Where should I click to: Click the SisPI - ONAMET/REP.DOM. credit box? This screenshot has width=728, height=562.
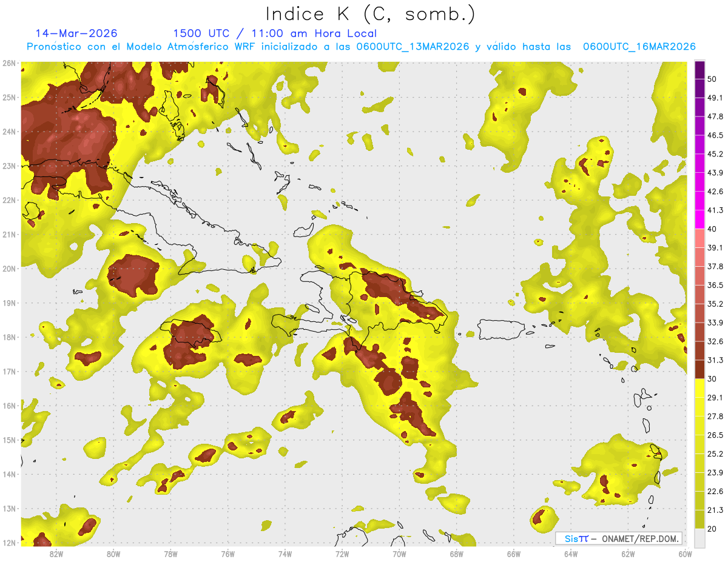pos(619,538)
